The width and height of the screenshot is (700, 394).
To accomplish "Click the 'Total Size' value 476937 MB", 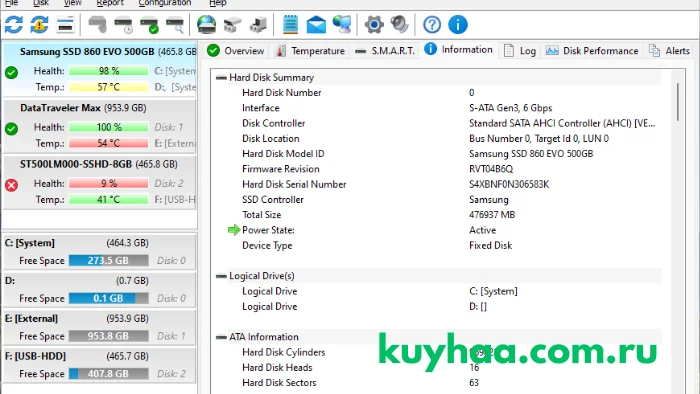I will [492, 215].
